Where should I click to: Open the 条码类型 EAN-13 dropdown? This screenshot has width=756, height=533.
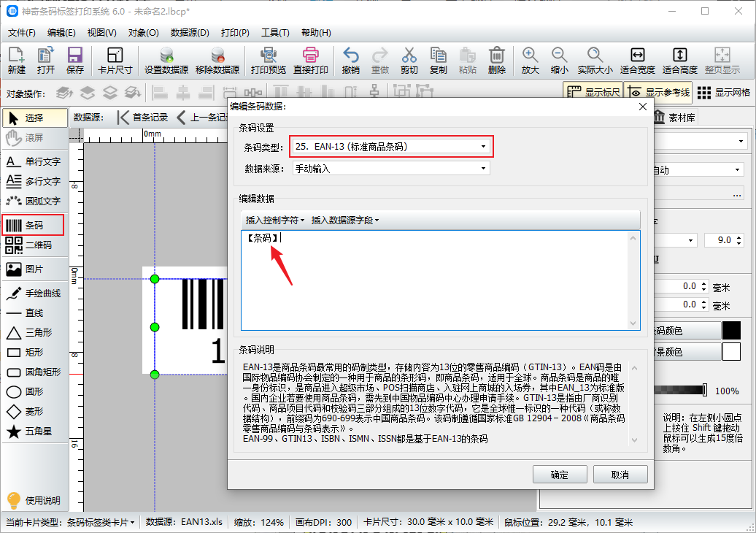coord(391,146)
